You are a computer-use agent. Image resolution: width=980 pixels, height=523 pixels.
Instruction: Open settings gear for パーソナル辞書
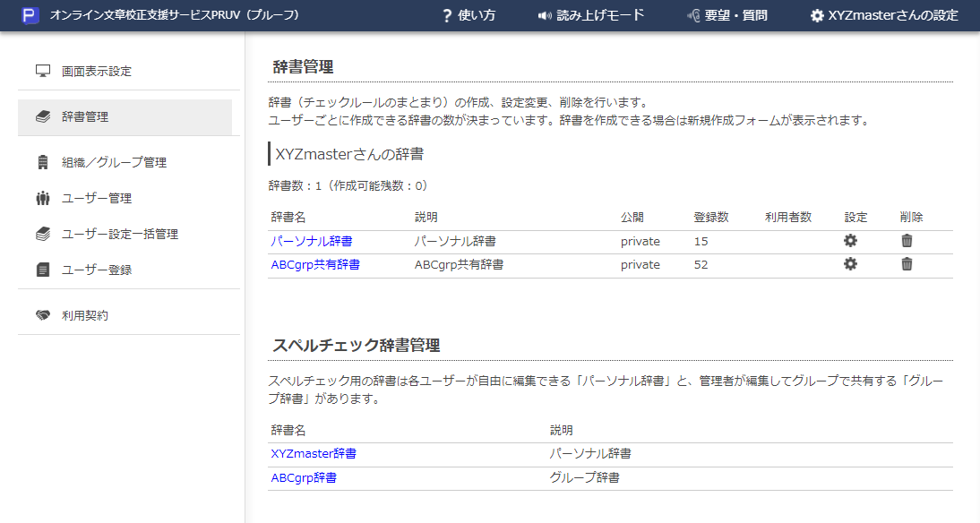850,241
